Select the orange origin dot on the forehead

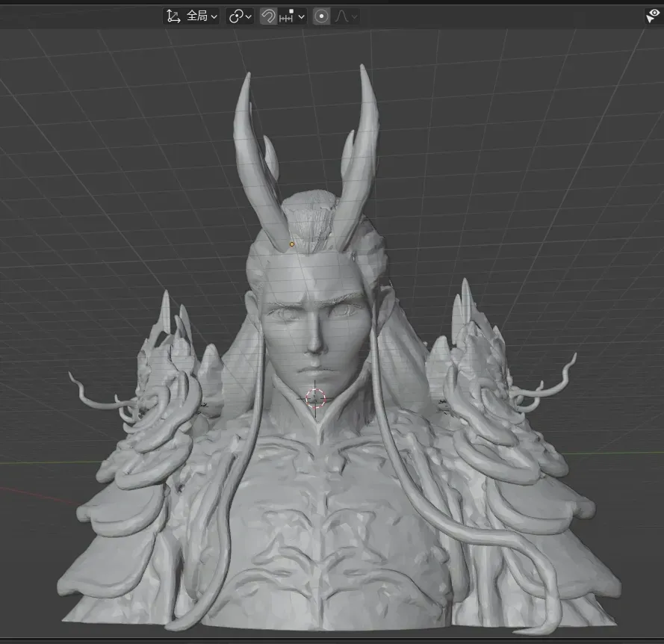pos(291,244)
